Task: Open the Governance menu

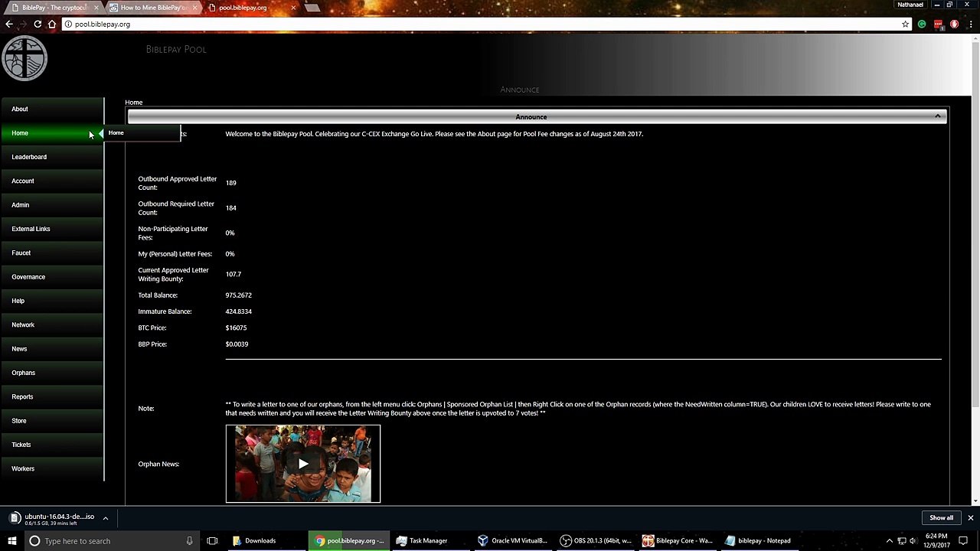Action: point(52,277)
